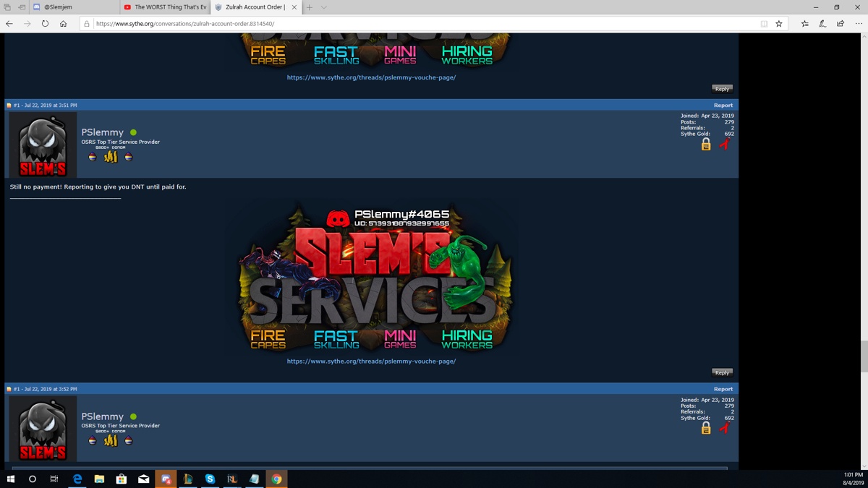Select 'Still no payment!' message text
Screen dimensions: 868x488
pos(98,187)
